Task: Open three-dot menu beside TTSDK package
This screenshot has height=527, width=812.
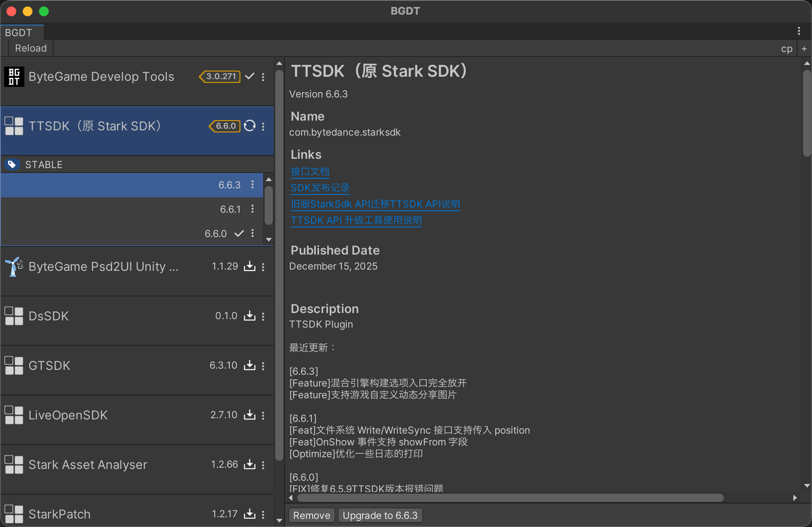Action: click(263, 126)
